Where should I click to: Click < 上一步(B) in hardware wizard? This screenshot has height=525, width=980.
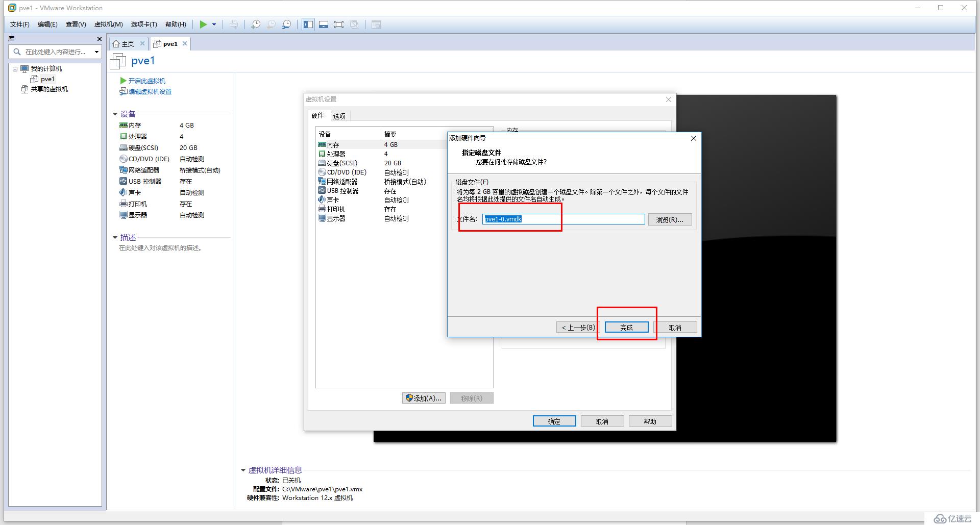(x=578, y=327)
